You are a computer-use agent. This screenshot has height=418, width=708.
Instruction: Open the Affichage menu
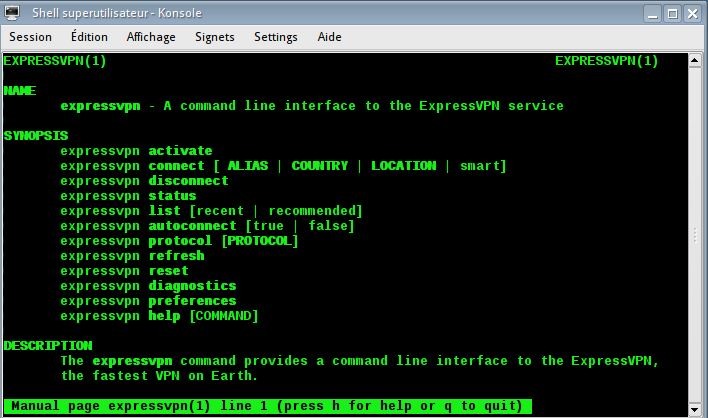click(151, 37)
